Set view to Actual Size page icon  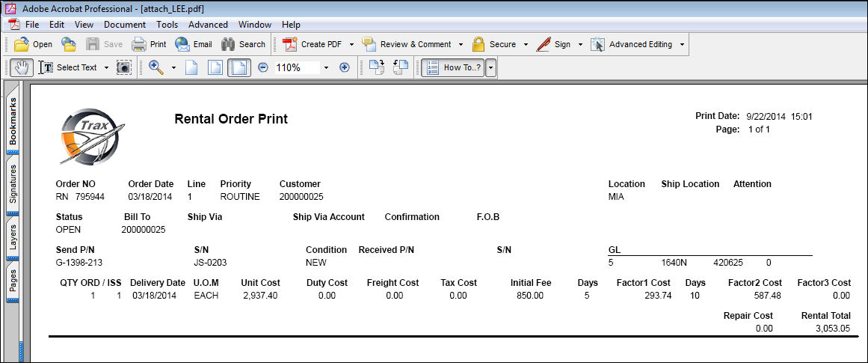coord(191,67)
